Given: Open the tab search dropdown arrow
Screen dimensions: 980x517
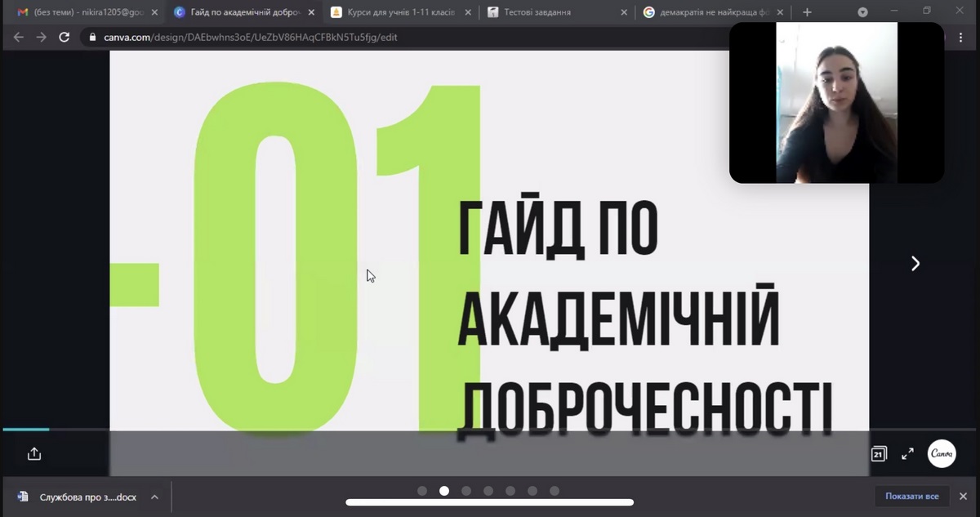Looking at the screenshot, I should point(862,12).
